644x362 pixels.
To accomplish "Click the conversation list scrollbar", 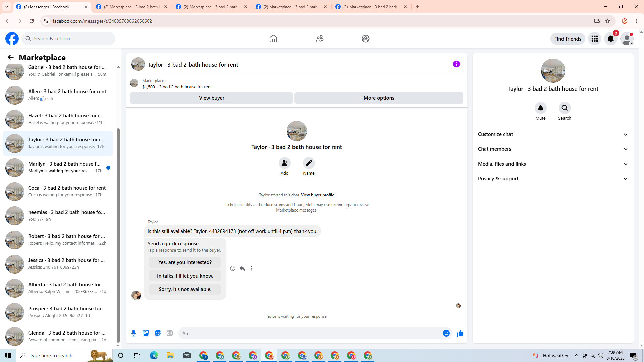I will [x=118, y=235].
